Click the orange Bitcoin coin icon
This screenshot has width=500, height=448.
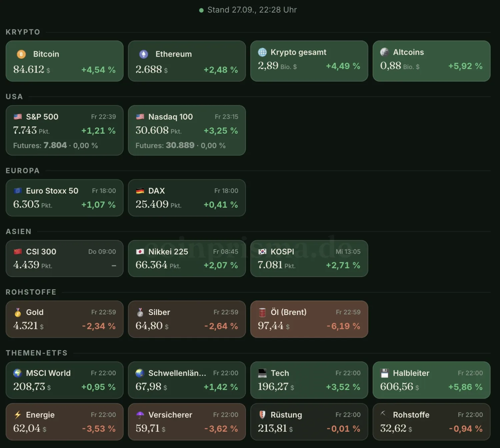click(21, 54)
